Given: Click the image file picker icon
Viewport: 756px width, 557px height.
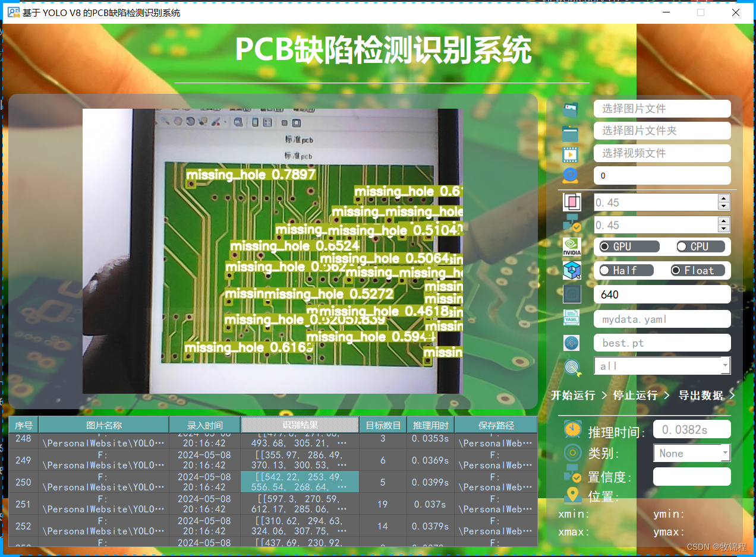Looking at the screenshot, I should pos(571,109).
